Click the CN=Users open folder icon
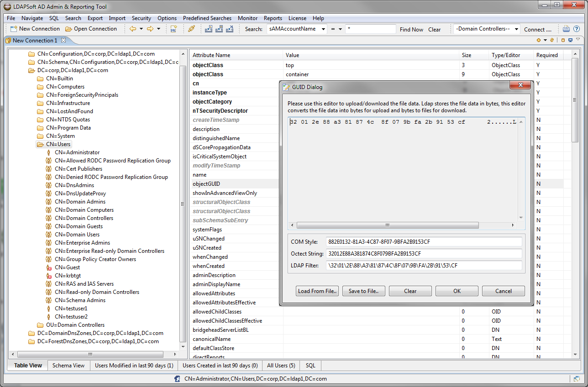 (x=40, y=144)
